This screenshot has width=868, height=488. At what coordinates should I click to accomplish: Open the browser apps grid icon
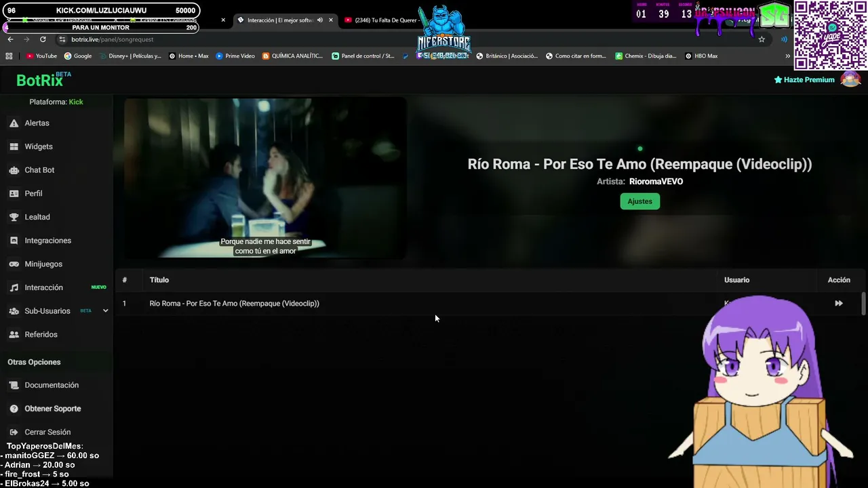point(9,56)
